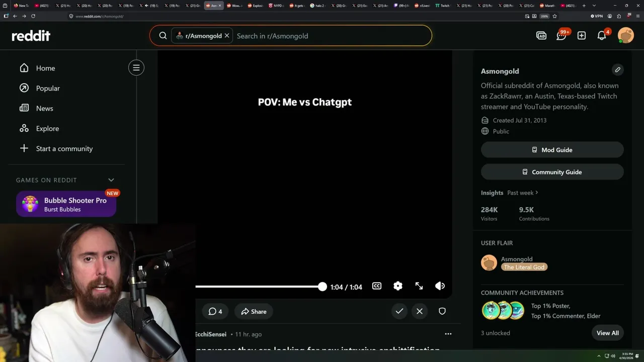This screenshot has height=362, width=644.
Task: Show hidden system tray icons
Action: [x=599, y=356]
